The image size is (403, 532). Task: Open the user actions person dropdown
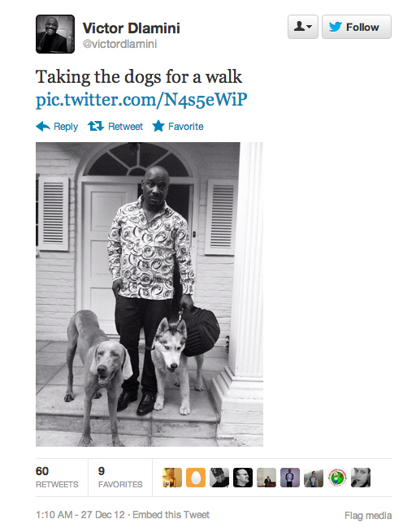(x=303, y=27)
